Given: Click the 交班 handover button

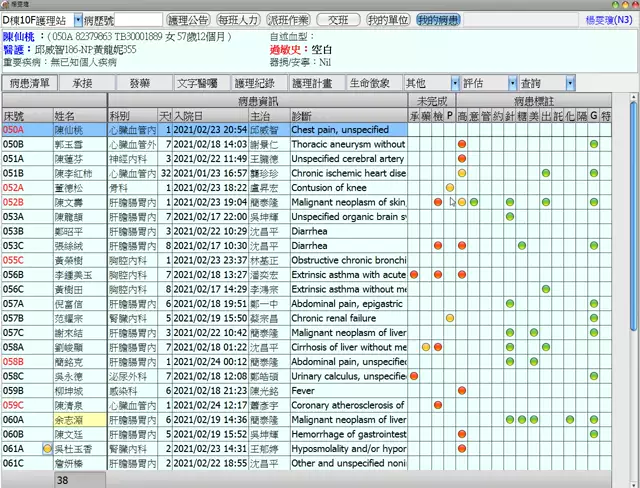Looking at the screenshot, I should (338, 20).
